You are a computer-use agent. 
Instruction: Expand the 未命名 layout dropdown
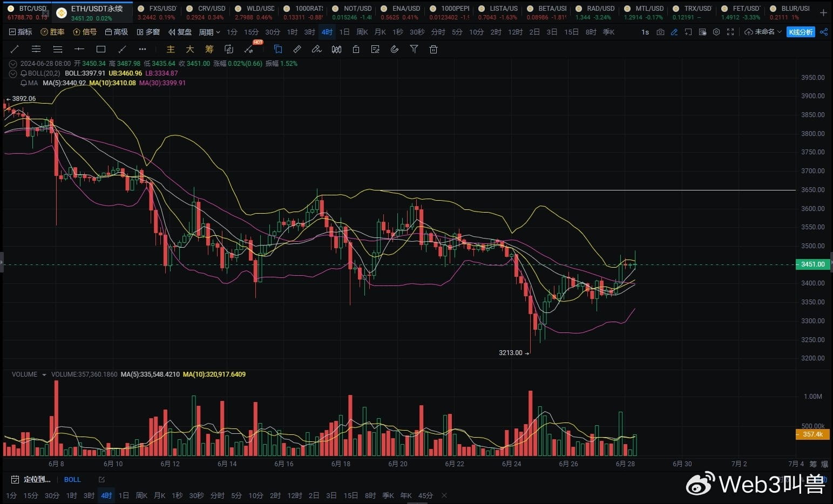[763, 32]
